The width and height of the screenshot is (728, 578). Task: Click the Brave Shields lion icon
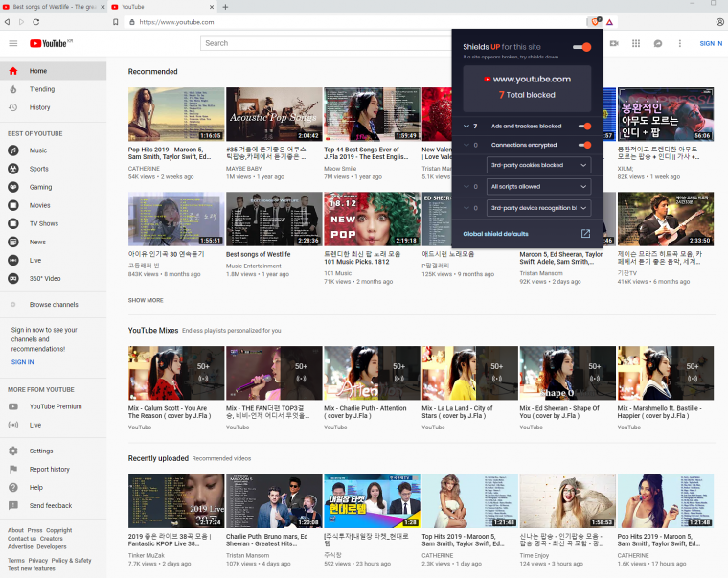pos(595,22)
